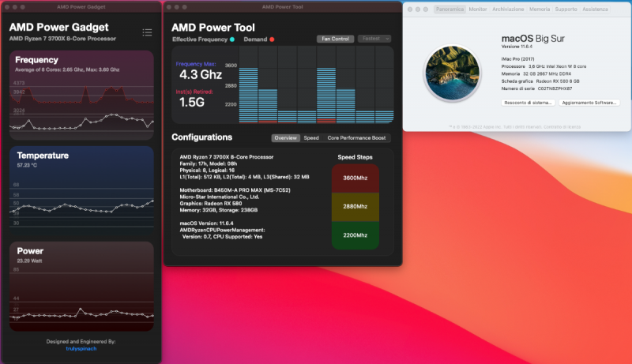Viewport: 632px width, 364px height.
Task: Click the Memory: 32GB, Storage: 238GB line
Action: [219, 210]
